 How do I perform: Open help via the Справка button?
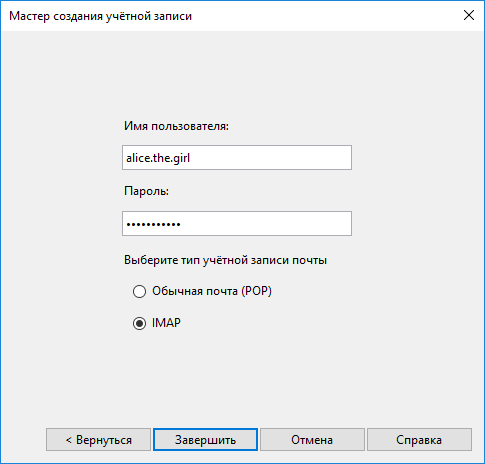[x=419, y=440]
